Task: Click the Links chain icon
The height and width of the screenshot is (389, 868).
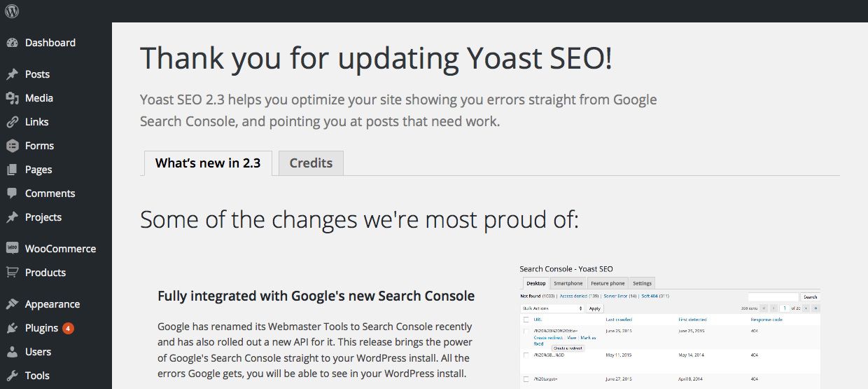Action: point(12,122)
